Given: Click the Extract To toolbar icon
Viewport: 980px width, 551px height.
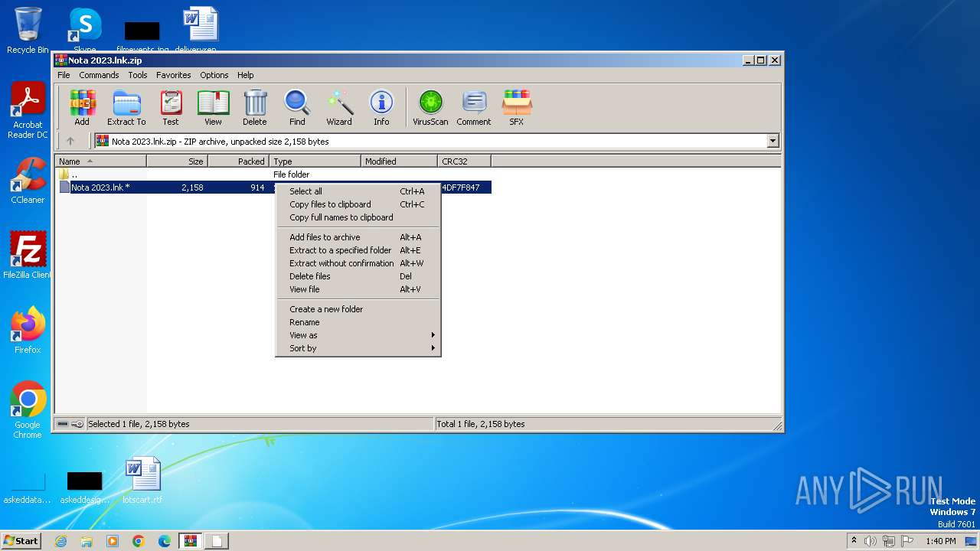Looking at the screenshot, I should [x=126, y=107].
